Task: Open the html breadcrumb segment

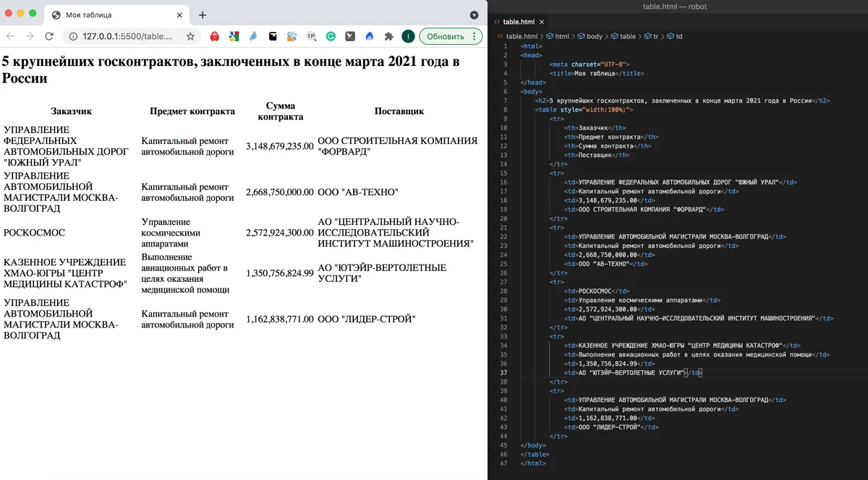Action: pos(558,36)
